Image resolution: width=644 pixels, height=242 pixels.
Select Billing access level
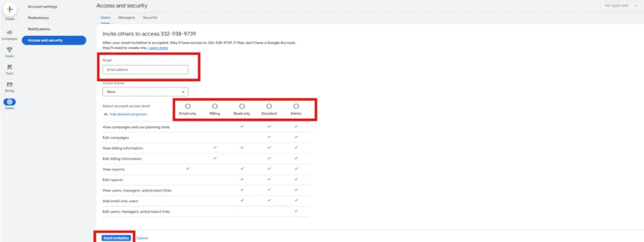coord(215,106)
